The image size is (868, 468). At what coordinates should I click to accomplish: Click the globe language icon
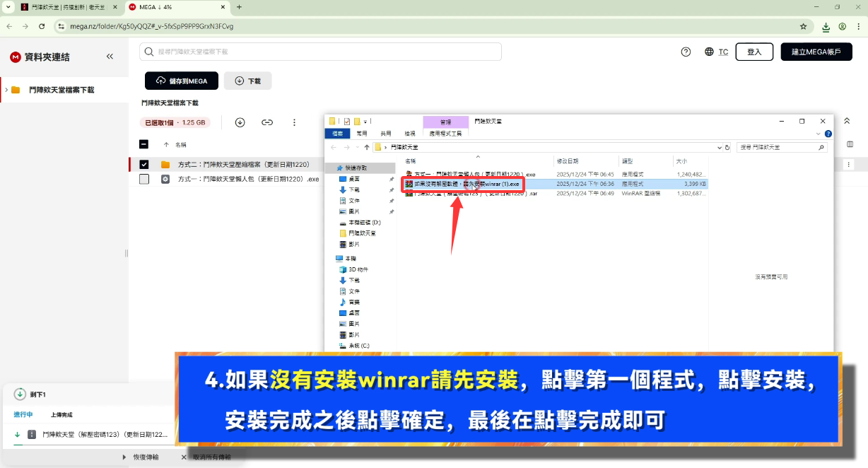(709, 52)
